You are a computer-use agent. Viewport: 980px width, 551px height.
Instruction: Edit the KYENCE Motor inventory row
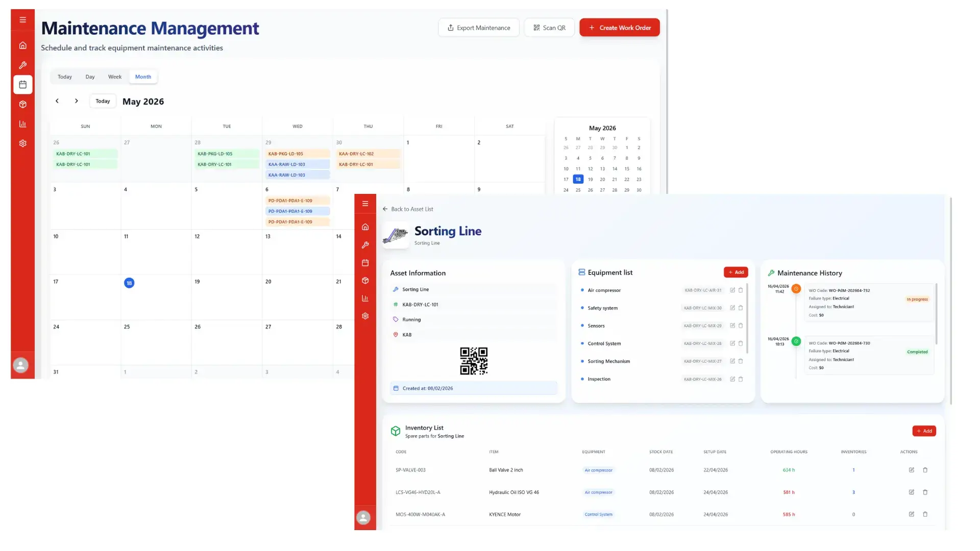(x=911, y=514)
